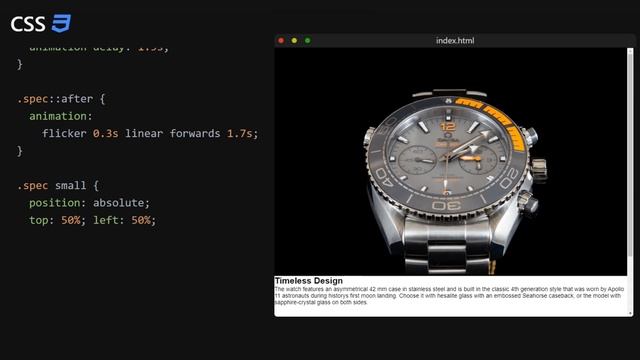This screenshot has height=360, width=640.
Task: Click the 'flicker 0.3s linear forwards 1.7s;' line
Action: click(x=150, y=133)
